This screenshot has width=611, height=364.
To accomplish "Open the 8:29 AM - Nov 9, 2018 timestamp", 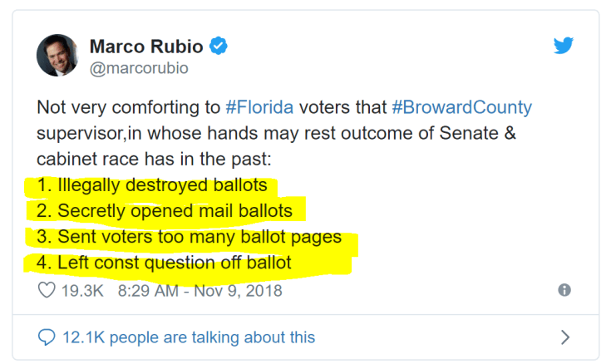I will (x=200, y=291).
